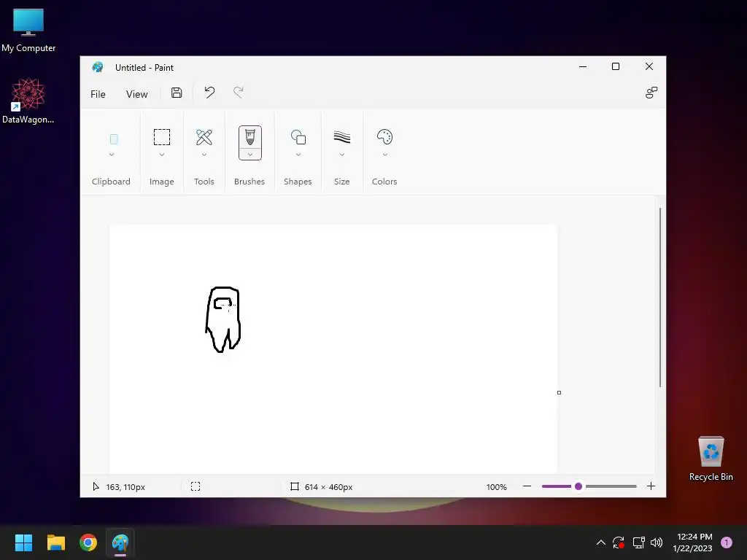The image size is (747, 560).
Task: Open Chrome from the taskbar
Action: [88, 542]
